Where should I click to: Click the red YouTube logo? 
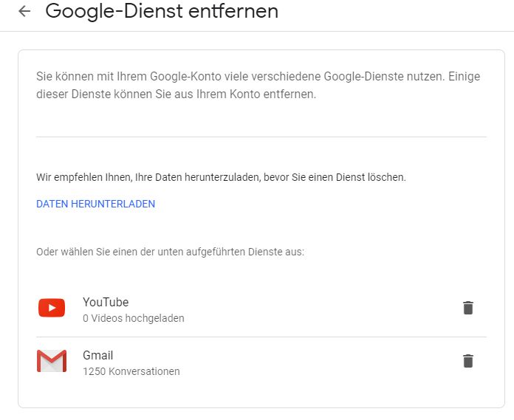(x=52, y=308)
